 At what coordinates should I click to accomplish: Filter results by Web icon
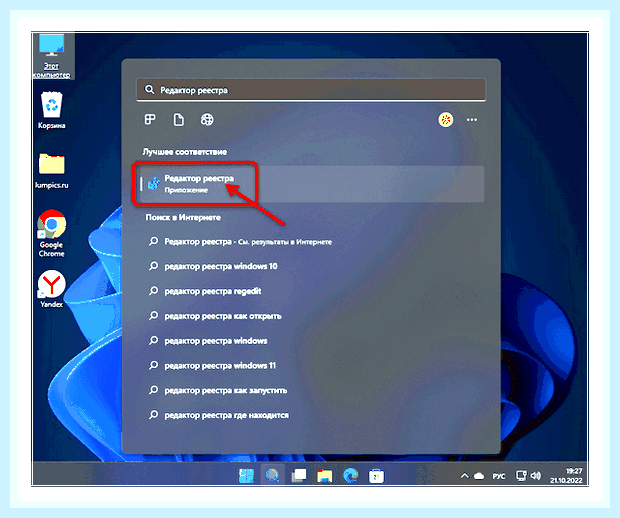[207, 119]
